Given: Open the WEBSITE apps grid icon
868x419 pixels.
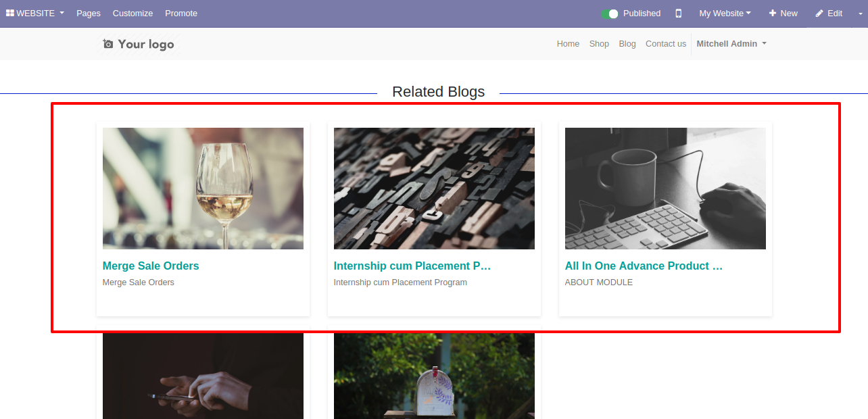Looking at the screenshot, I should coord(10,13).
